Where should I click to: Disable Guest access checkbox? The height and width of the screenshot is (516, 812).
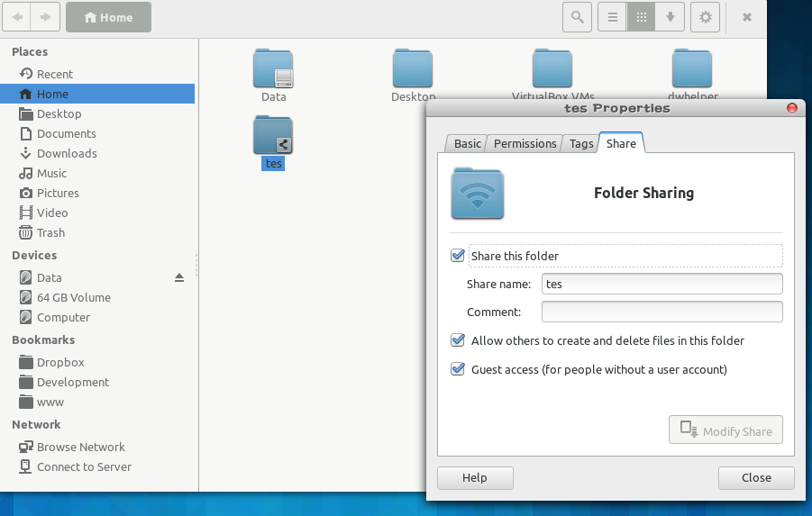coord(458,369)
